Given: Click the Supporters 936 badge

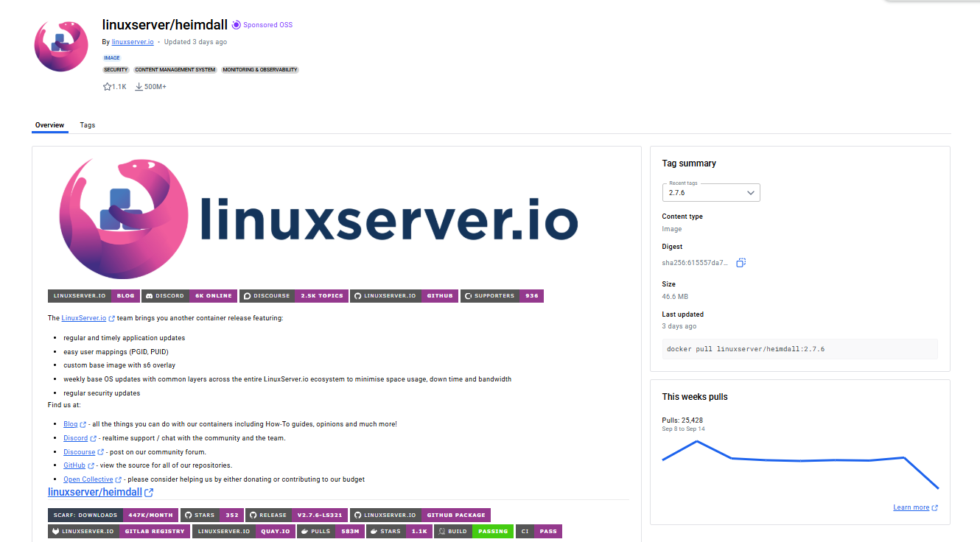Looking at the screenshot, I should 502,296.
